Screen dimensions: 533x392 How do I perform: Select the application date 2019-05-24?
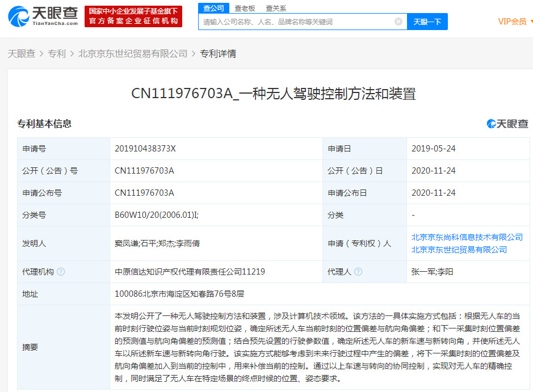434,149
